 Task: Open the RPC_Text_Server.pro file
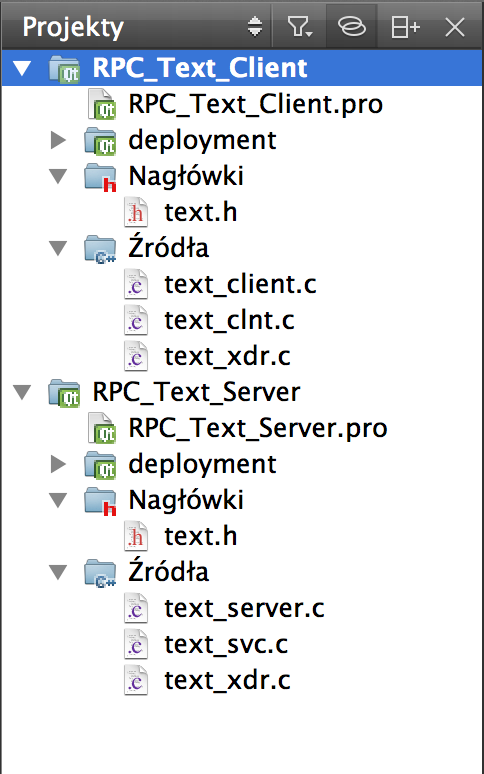(x=258, y=428)
